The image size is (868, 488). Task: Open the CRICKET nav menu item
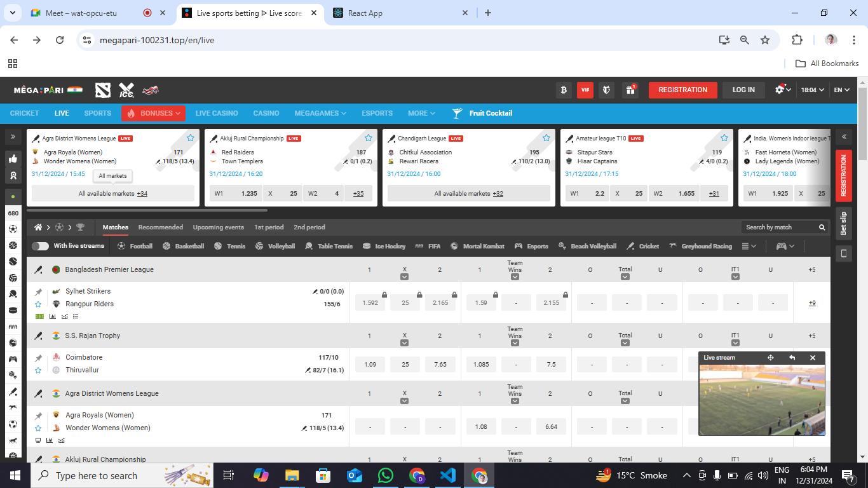25,113
